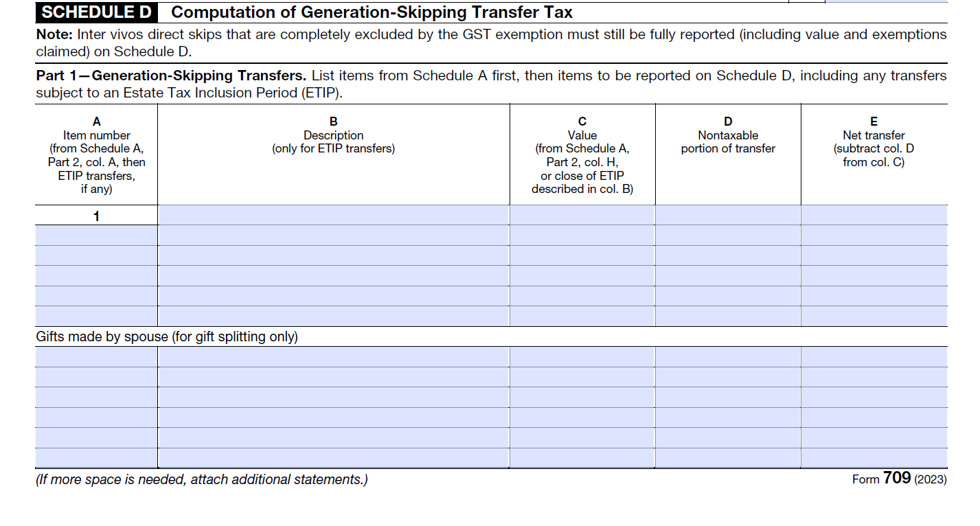The width and height of the screenshot is (980, 526).
Task: Click the Schedule D heading
Action: (82, 11)
